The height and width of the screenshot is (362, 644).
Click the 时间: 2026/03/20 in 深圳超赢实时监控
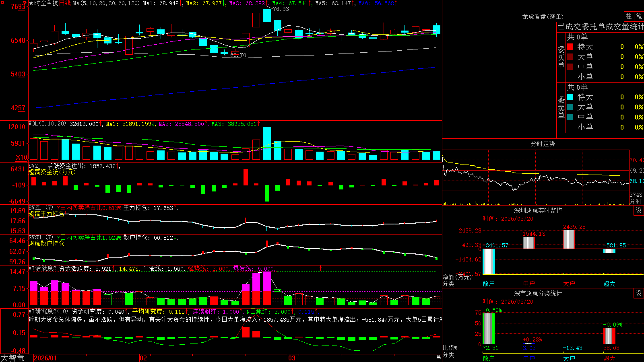[508, 219]
